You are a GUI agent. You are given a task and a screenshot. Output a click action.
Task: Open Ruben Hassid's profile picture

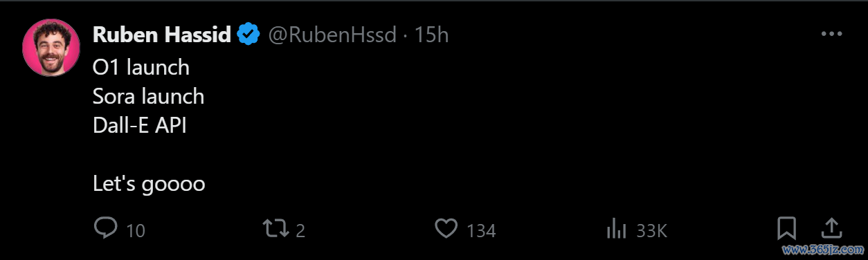pos(51,48)
